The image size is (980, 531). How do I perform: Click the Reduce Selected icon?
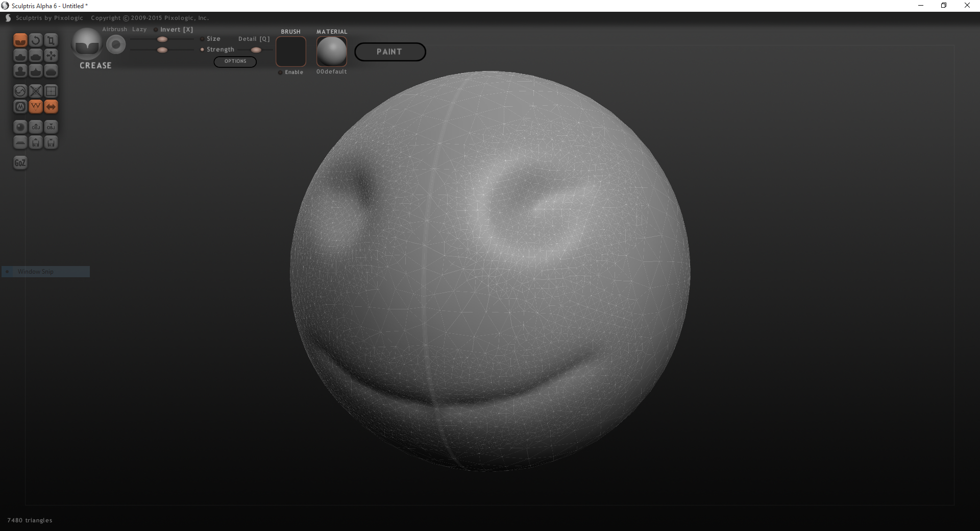(36, 91)
